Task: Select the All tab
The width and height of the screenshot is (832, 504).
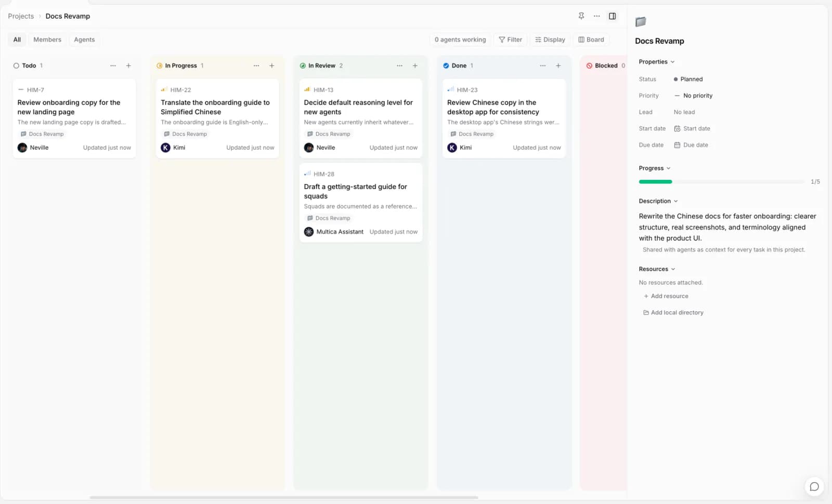Action: pyautogui.click(x=17, y=39)
